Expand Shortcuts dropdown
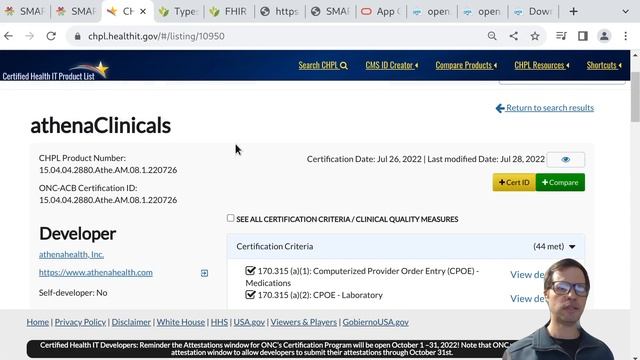The height and width of the screenshot is (360, 640). click(604, 65)
